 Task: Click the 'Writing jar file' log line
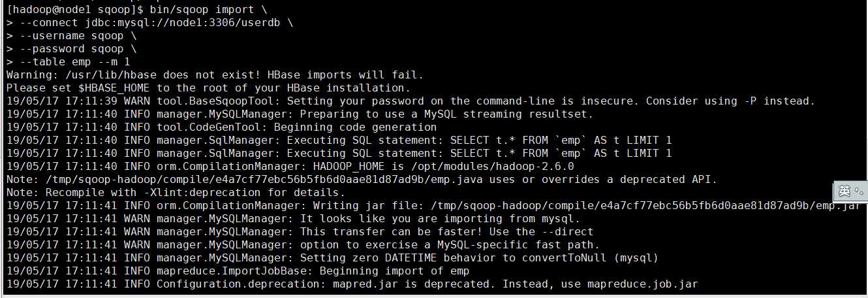(x=434, y=206)
